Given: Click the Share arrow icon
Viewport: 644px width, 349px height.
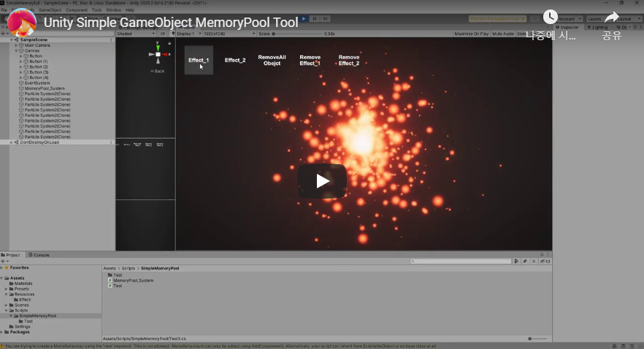Looking at the screenshot, I should (612, 17).
